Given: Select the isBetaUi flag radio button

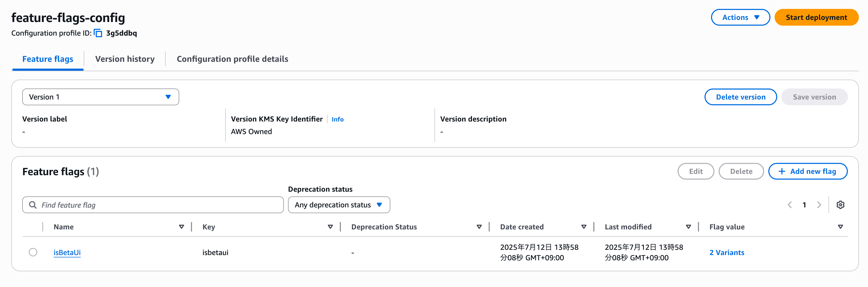Looking at the screenshot, I should [x=33, y=252].
